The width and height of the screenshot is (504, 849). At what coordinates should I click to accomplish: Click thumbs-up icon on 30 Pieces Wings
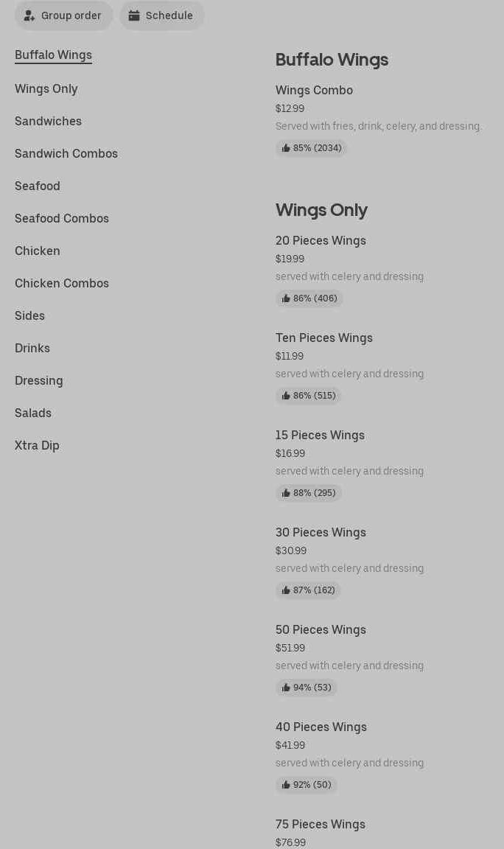point(286,590)
